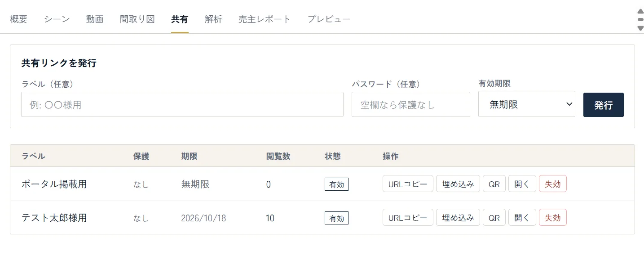Copy URL for ポータル掲載用 link

[x=408, y=184]
